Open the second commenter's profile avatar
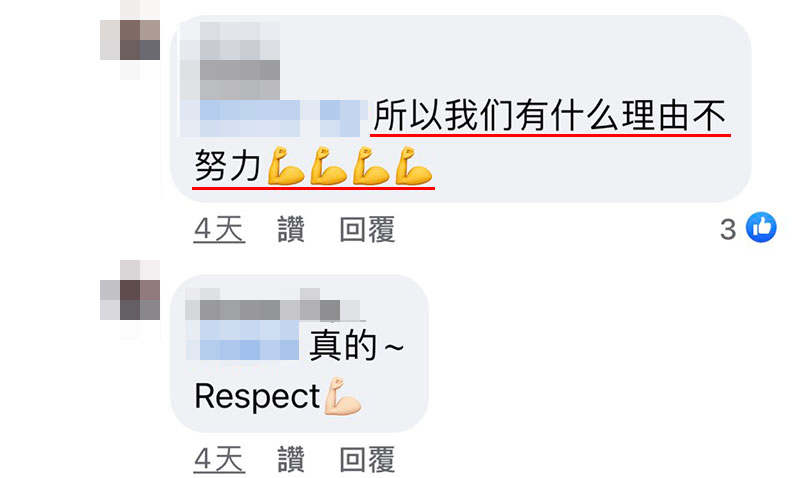Screen dimensions: 800x478 130,299
